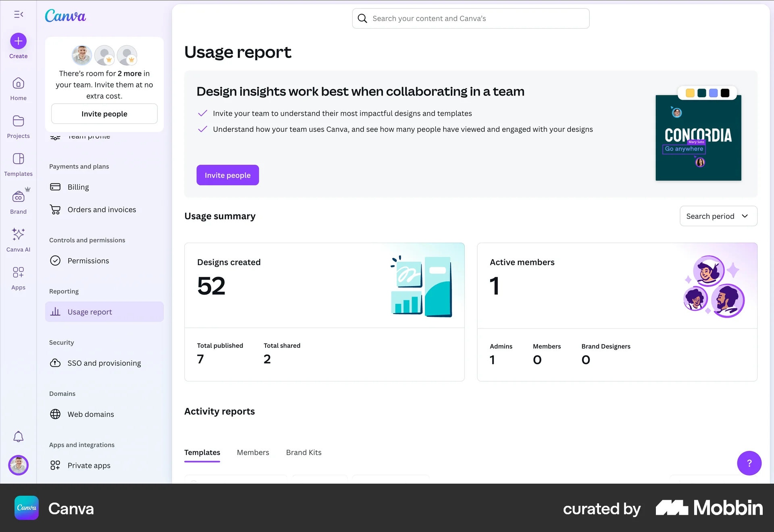
Task: Click the SSO and provisioning shield icon
Action: point(56,363)
